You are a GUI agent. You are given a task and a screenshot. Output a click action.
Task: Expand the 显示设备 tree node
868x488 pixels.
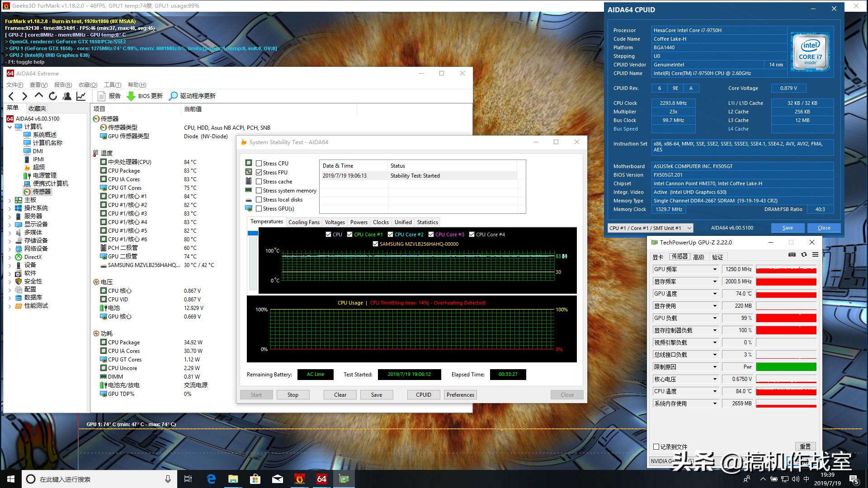click(x=10, y=225)
